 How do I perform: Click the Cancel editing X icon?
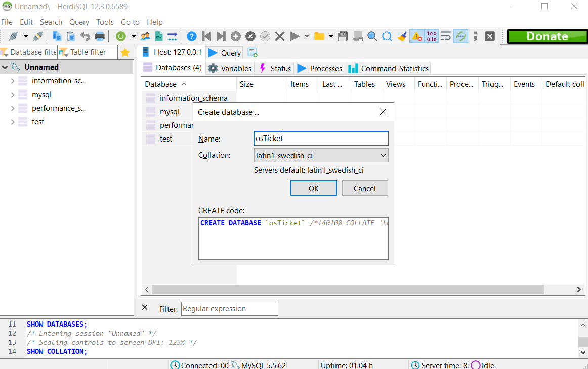point(280,36)
